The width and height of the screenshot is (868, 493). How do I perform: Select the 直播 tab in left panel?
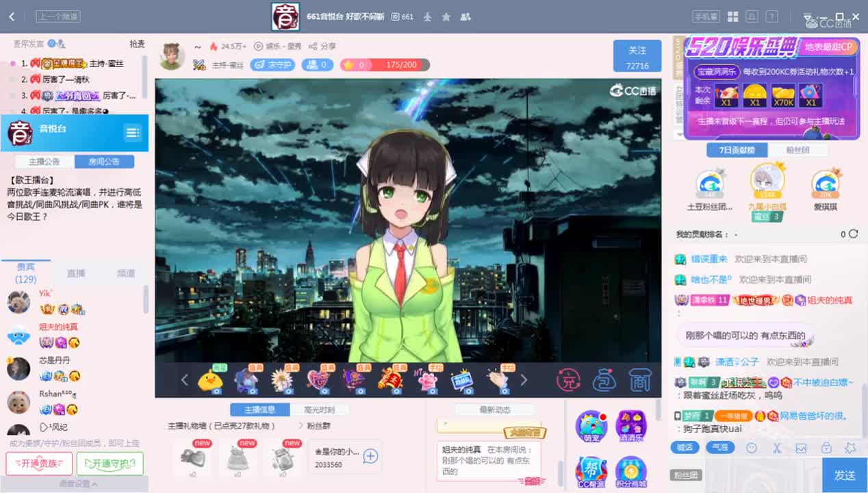point(76,273)
